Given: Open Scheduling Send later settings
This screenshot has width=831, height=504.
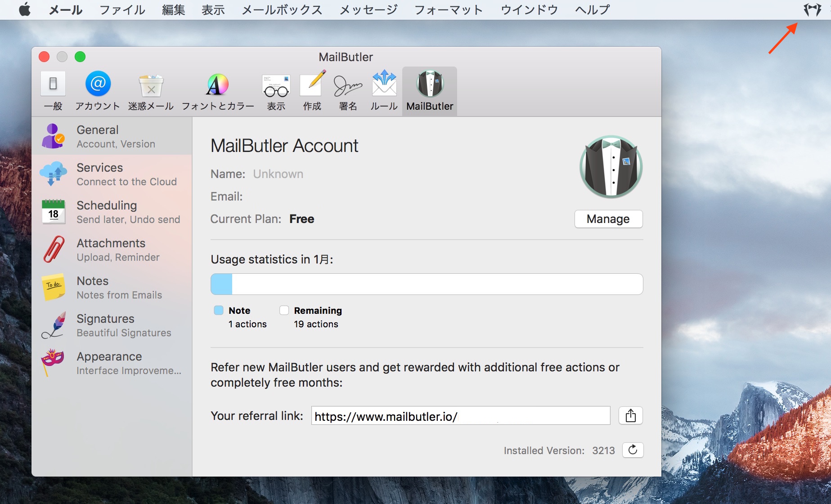Looking at the screenshot, I should click(x=112, y=212).
